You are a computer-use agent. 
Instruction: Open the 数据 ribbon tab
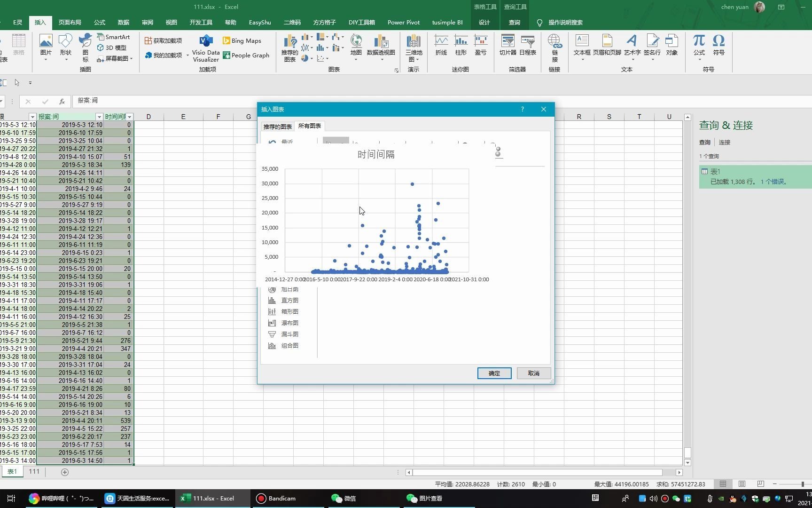coord(124,23)
